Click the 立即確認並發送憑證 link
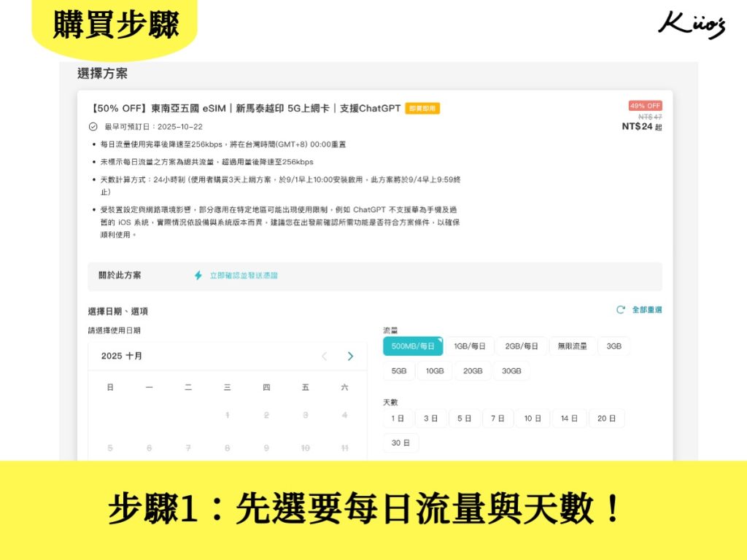 (244, 276)
